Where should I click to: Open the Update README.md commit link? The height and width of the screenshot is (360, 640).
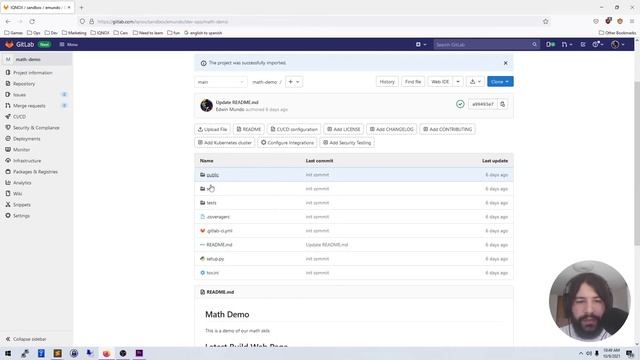[237, 102]
